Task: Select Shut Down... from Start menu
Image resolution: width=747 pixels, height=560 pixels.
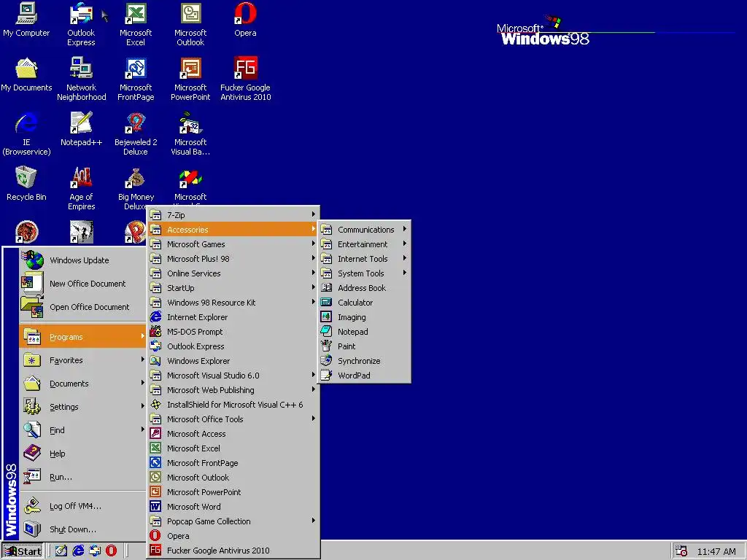Action: 82,529
